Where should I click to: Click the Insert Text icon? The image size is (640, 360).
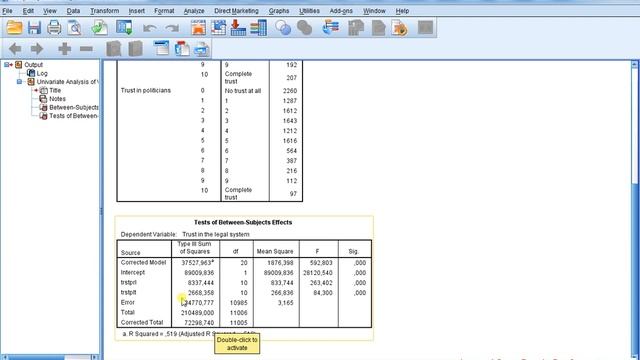click(201, 49)
